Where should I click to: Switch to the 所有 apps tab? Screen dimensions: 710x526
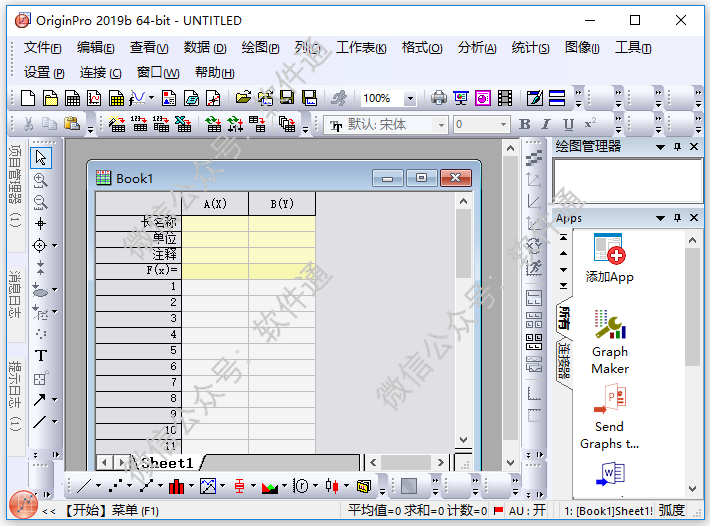[563, 318]
